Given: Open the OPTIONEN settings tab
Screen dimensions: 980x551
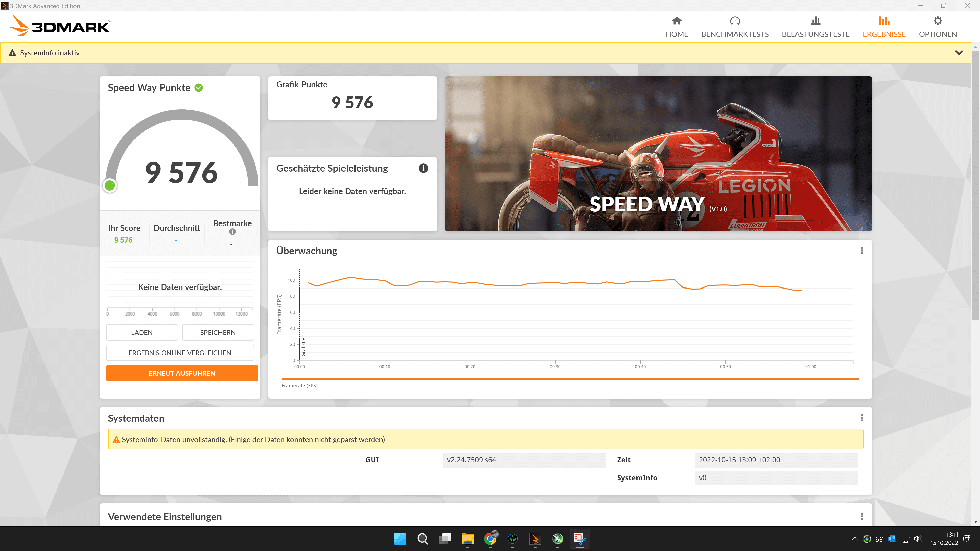Looking at the screenshot, I should (937, 27).
